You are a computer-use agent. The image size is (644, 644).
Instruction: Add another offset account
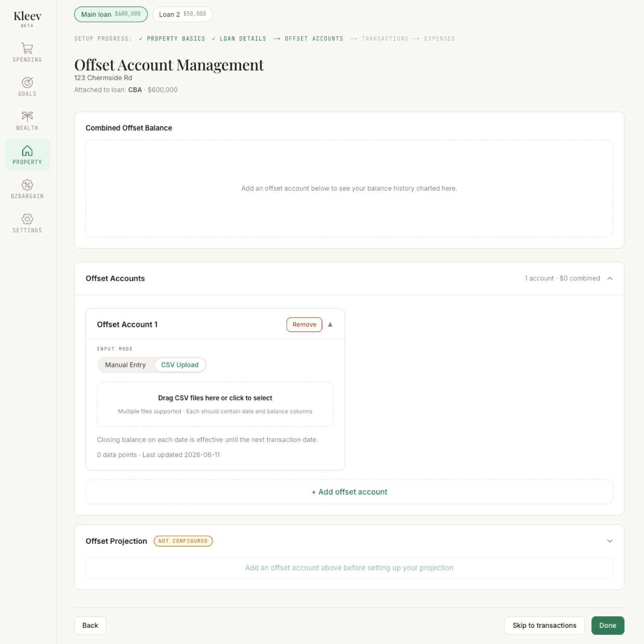(x=349, y=492)
